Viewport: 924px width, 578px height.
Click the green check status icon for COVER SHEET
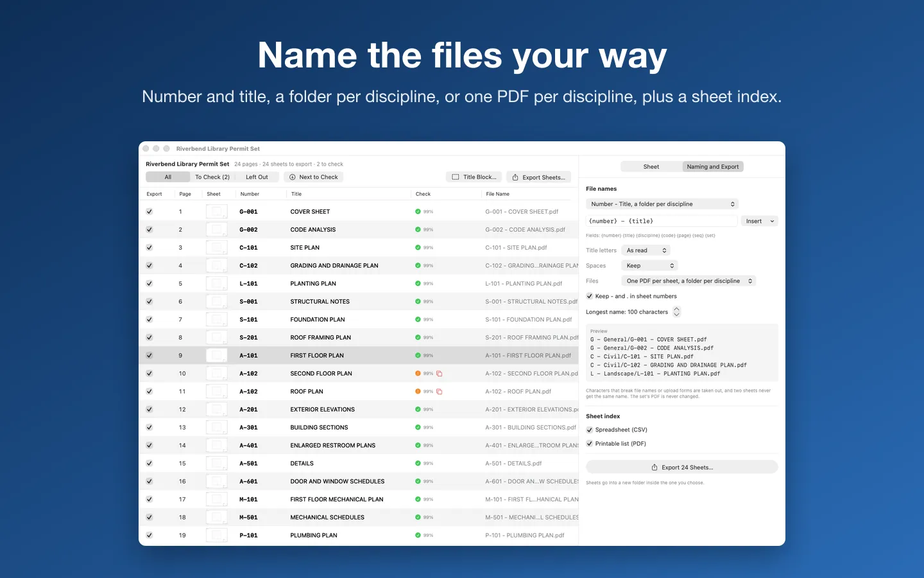[418, 211]
